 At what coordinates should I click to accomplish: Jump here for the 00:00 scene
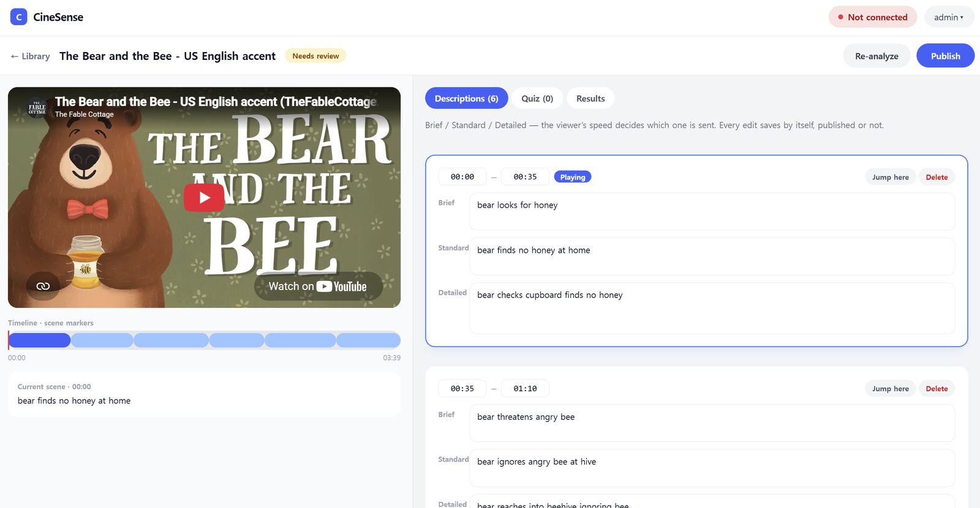click(x=891, y=177)
